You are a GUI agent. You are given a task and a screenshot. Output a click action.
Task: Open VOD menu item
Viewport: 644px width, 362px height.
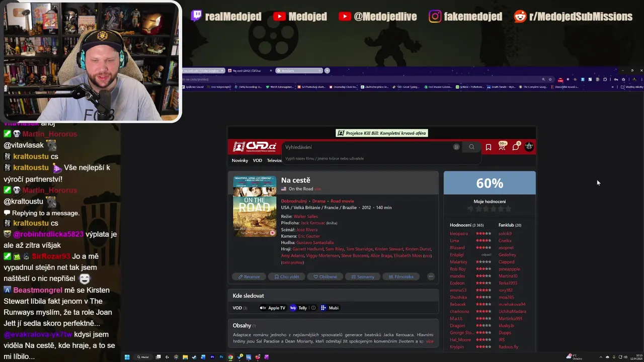coord(258,160)
